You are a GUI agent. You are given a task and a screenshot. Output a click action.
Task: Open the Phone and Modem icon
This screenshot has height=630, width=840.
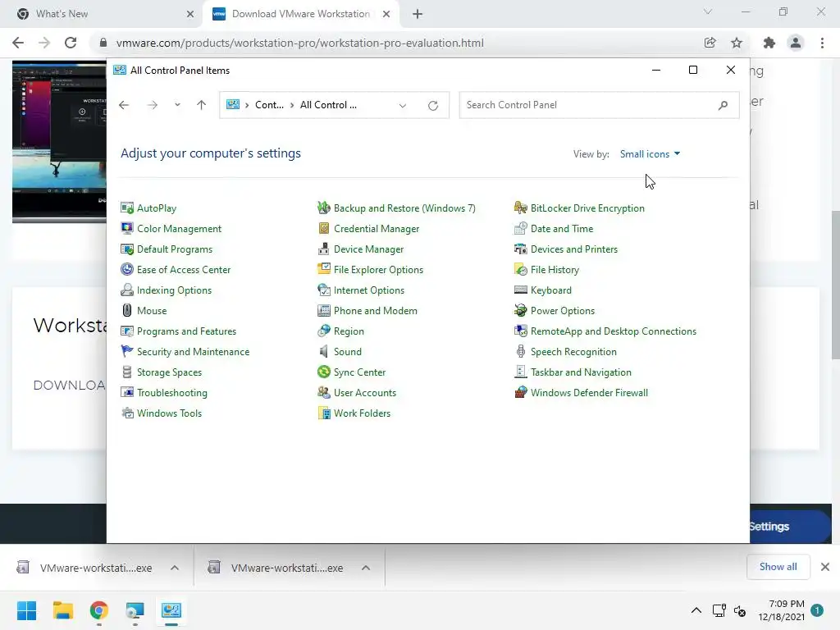(323, 311)
